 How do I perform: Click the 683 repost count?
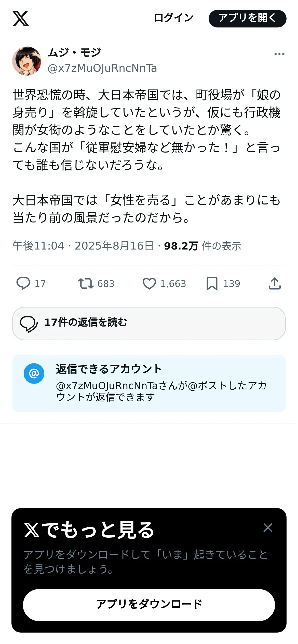tap(106, 284)
